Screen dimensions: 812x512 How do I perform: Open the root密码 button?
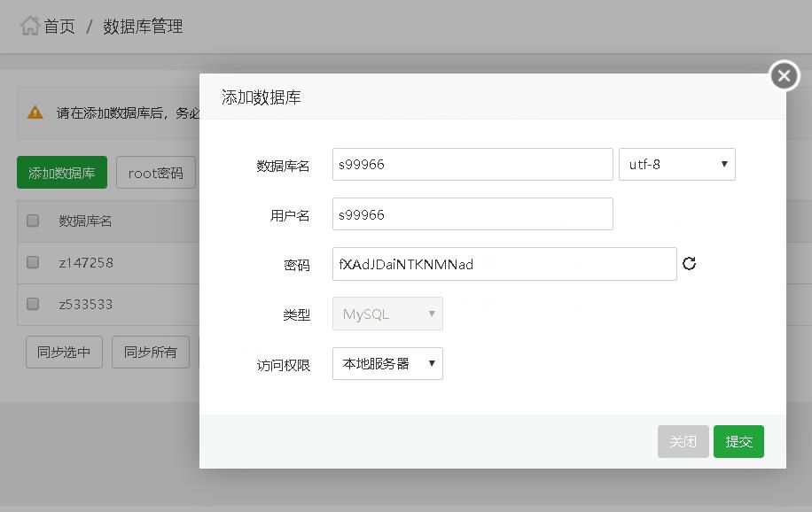(155, 173)
